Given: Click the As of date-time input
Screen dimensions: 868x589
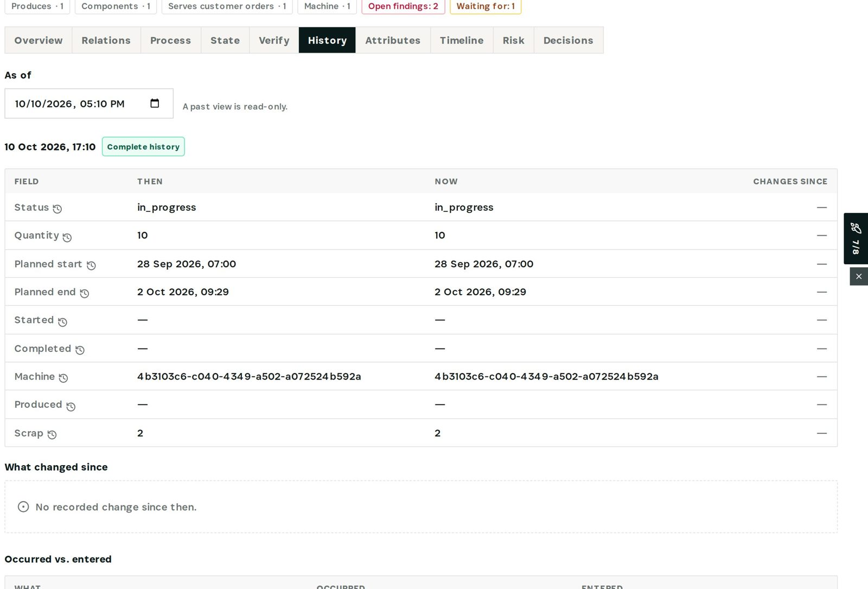Looking at the screenshot, I should 89,104.
